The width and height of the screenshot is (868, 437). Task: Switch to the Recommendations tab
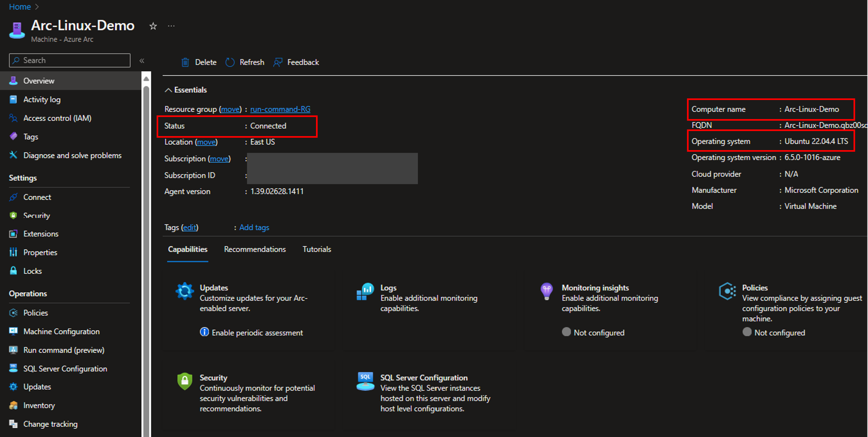point(255,249)
